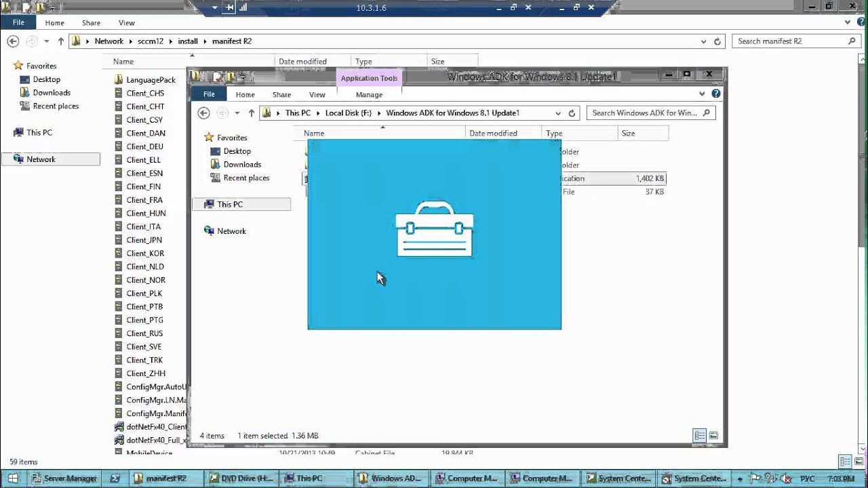This screenshot has height=488, width=868.
Task: Select Desktop in manifest R2 navigation pane
Action: [46, 79]
